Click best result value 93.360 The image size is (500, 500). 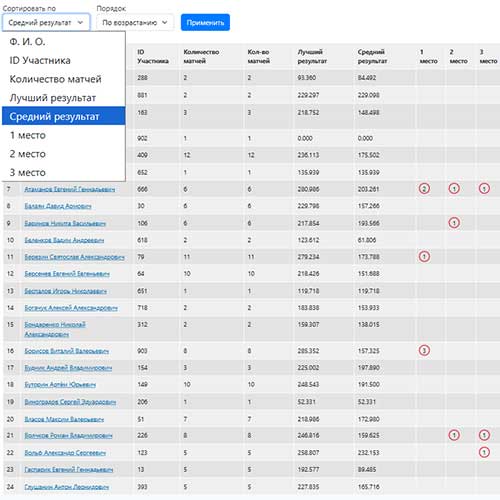tap(307, 78)
